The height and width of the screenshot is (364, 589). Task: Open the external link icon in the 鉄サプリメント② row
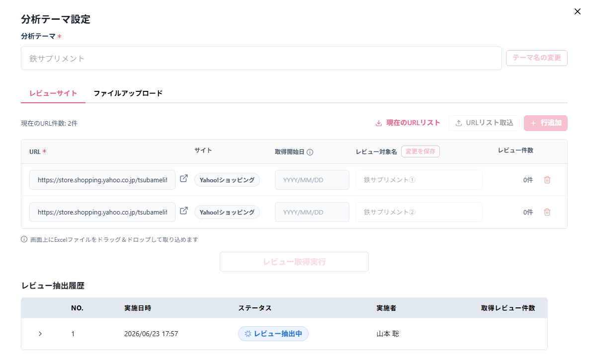[184, 211]
